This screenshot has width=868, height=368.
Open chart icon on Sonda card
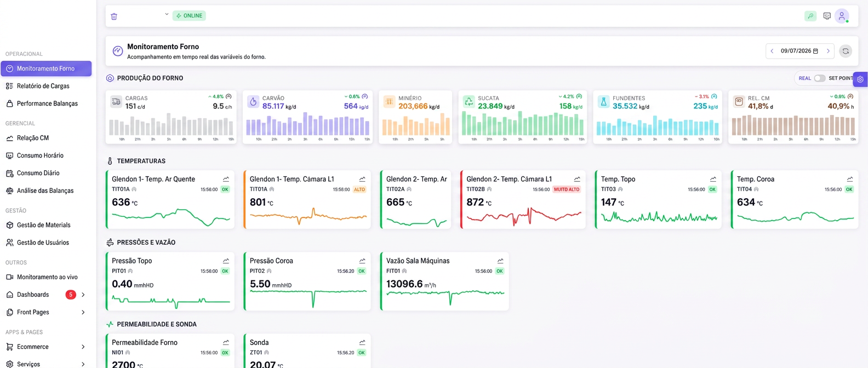tap(362, 342)
